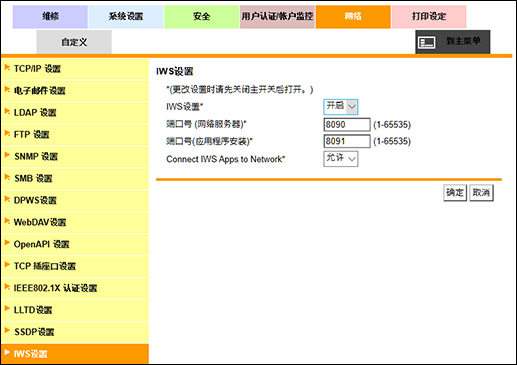Click arrow icon beside TCP 插座口设置
This screenshot has height=365, width=517.
pyautogui.click(x=7, y=265)
